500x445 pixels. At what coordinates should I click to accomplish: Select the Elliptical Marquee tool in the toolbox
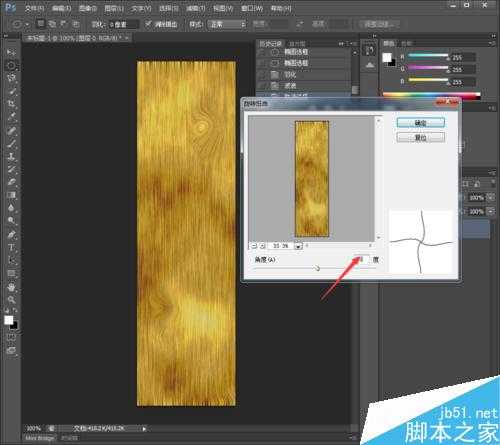click(x=11, y=65)
